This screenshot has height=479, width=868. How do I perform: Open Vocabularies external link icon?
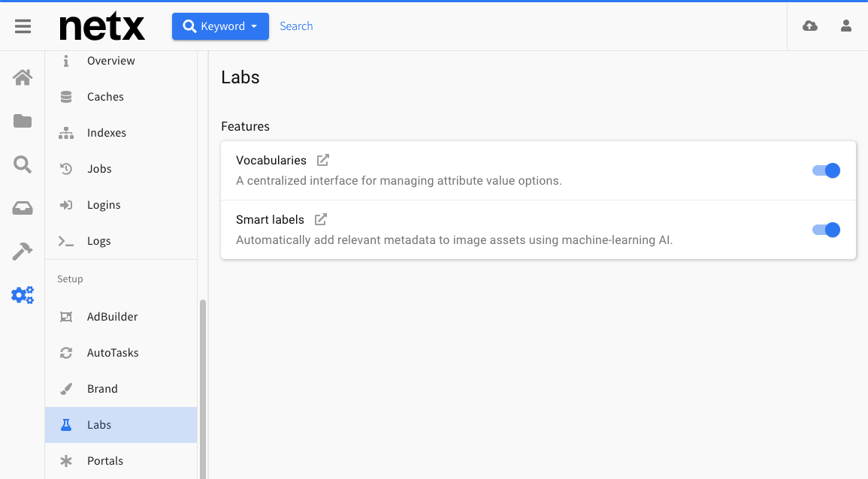point(322,160)
